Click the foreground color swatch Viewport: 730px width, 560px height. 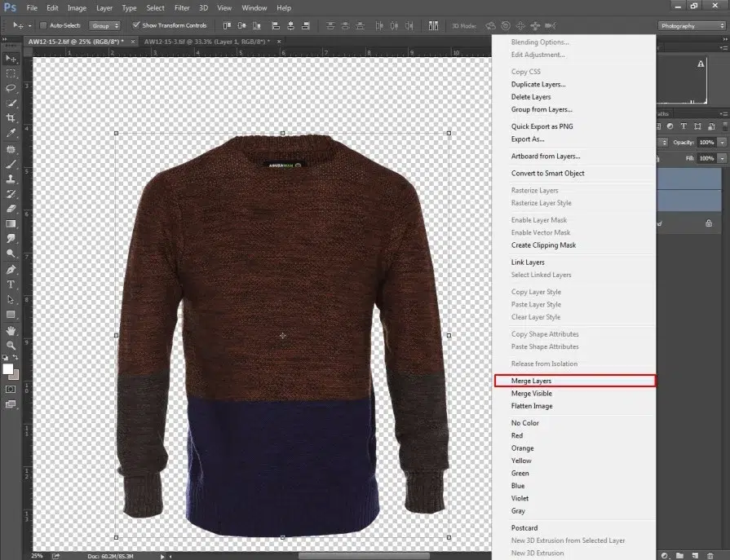(x=7, y=368)
